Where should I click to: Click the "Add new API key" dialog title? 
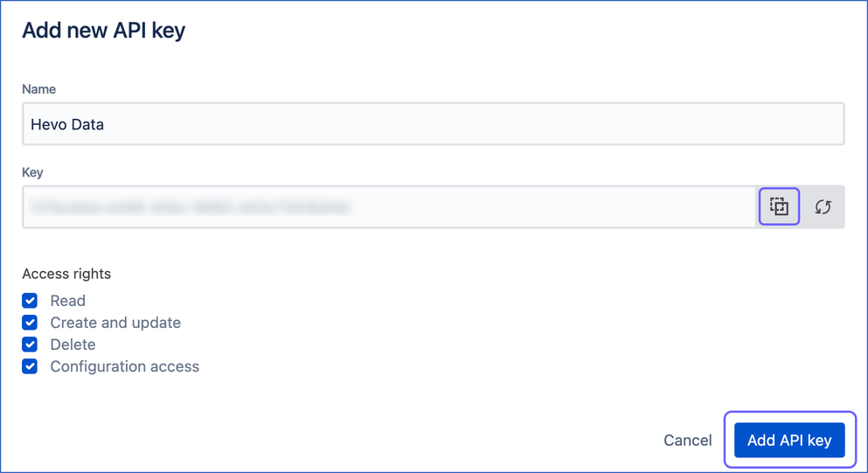(x=103, y=31)
